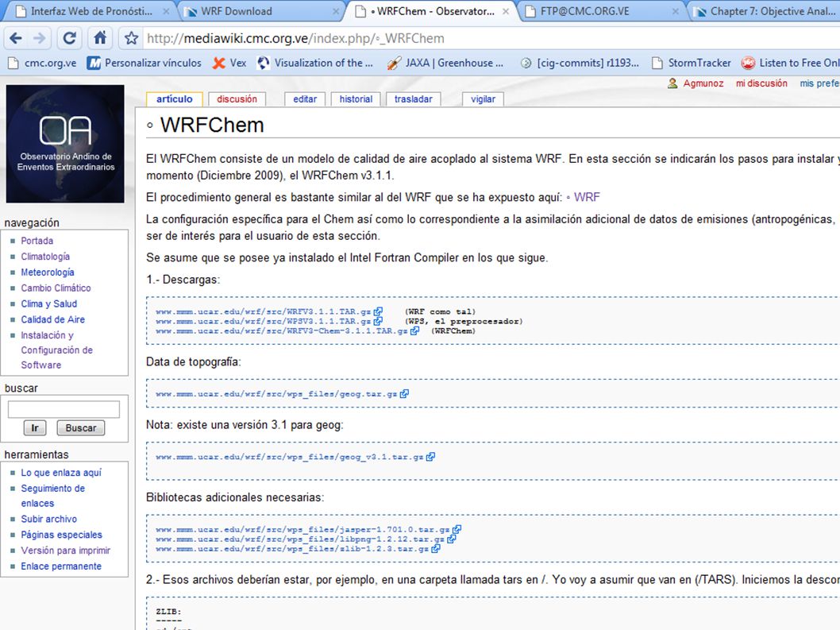Open the Agmunoz user page link
The width and height of the screenshot is (840, 630).
point(703,83)
